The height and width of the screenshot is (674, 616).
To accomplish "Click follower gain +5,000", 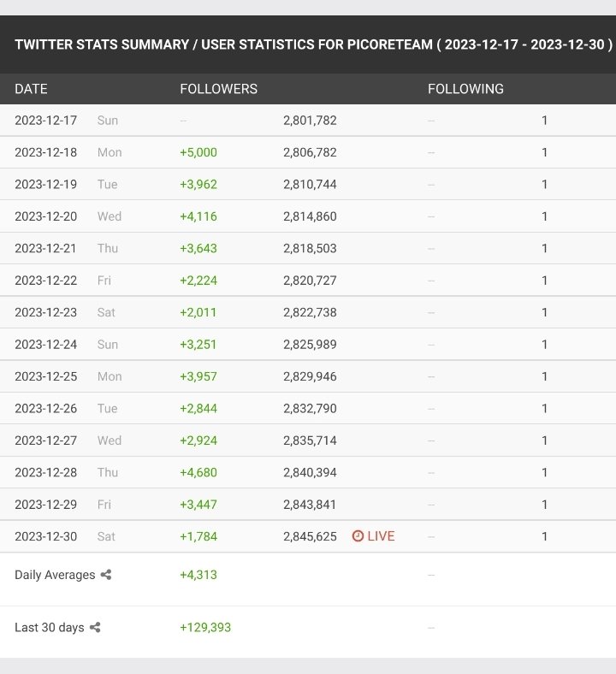I will coord(198,152).
